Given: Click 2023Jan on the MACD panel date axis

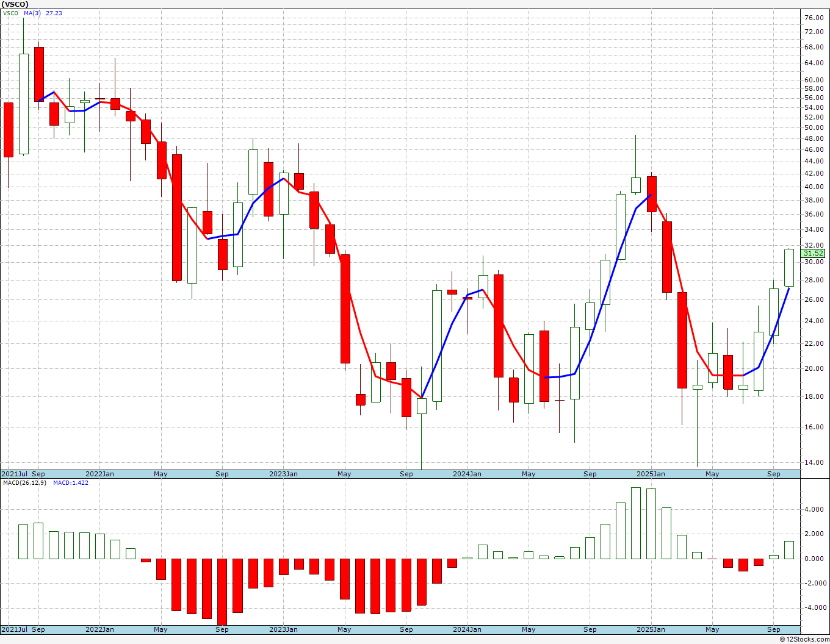Looking at the screenshot, I should (x=283, y=629).
